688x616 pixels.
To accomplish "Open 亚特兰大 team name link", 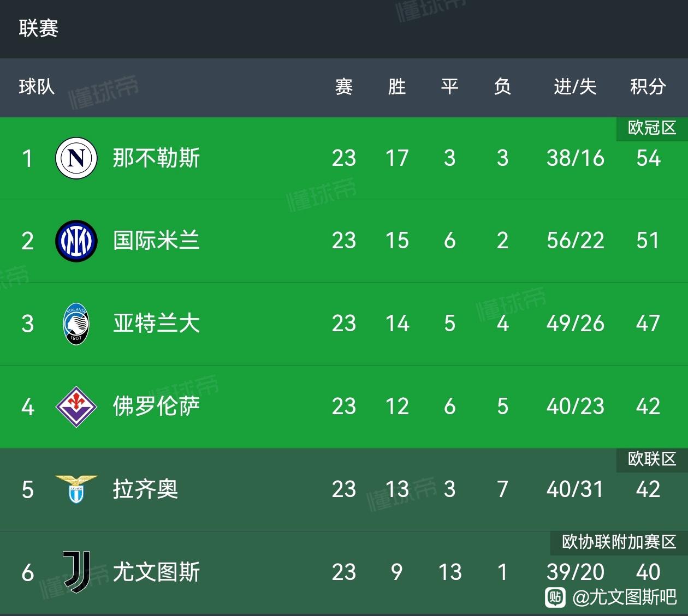I will click(156, 324).
